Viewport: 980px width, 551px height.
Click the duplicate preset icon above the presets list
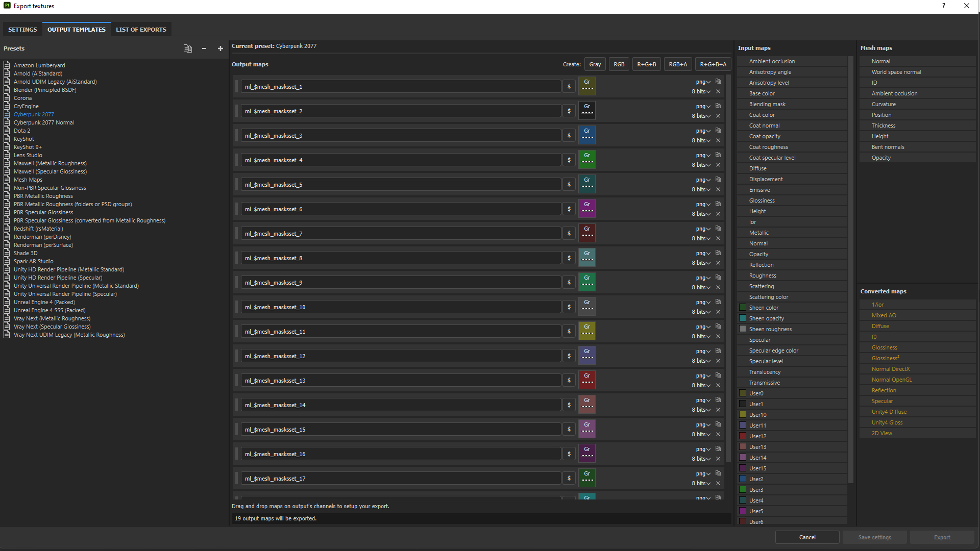click(x=187, y=48)
